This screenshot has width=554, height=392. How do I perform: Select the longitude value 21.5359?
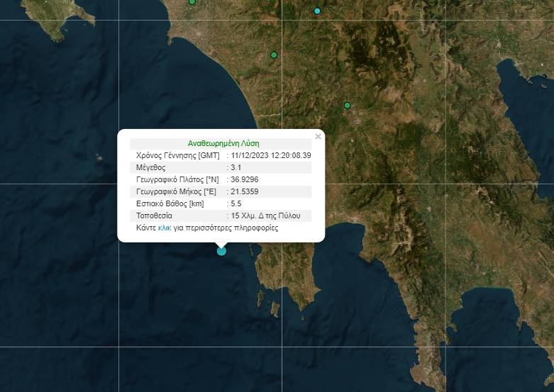coord(245,191)
